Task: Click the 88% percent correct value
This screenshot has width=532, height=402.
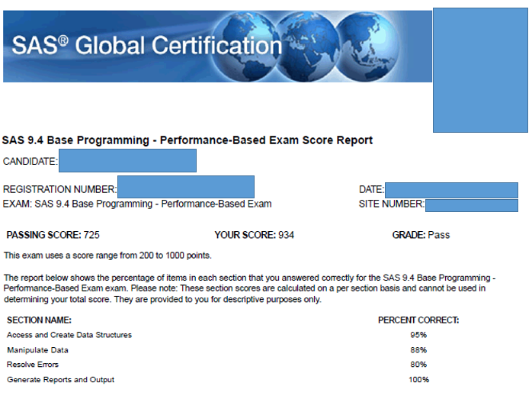Action: coord(418,350)
